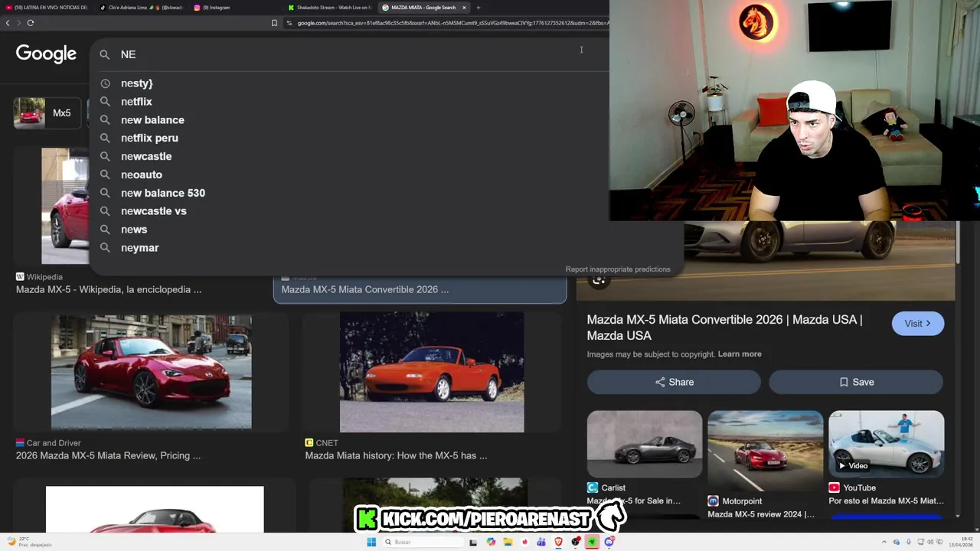Viewport: 980px width, 551px height.
Task: Open the orange classic Miata CNET thumbnail
Action: (432, 372)
